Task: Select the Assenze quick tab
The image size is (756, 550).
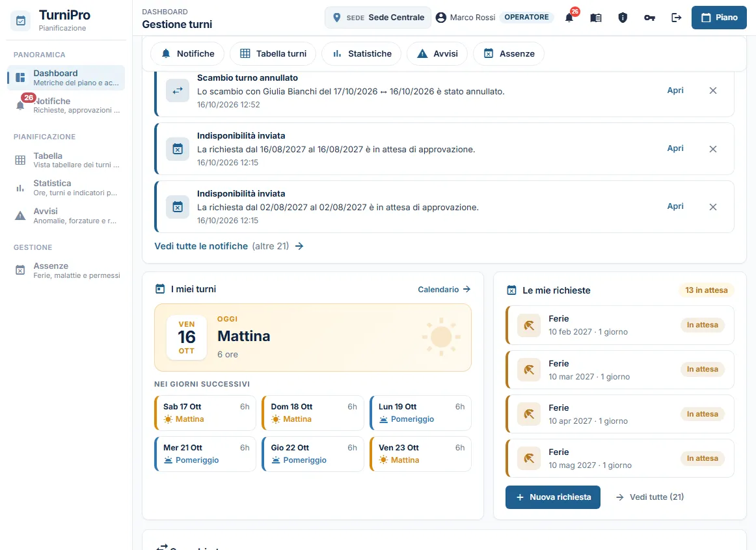Action: 509,53
